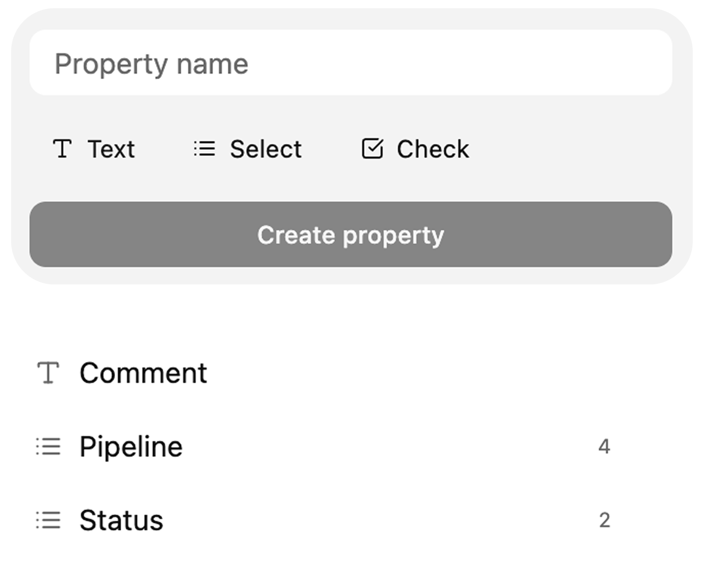This screenshot has width=703, height=588.
Task: Click the Pipeline options count 4
Action: tap(604, 447)
